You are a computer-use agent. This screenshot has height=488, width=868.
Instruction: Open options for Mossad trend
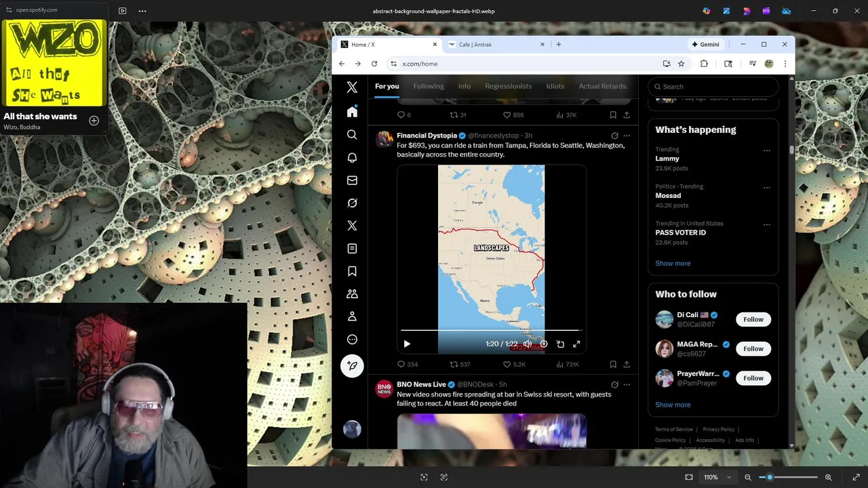point(767,188)
